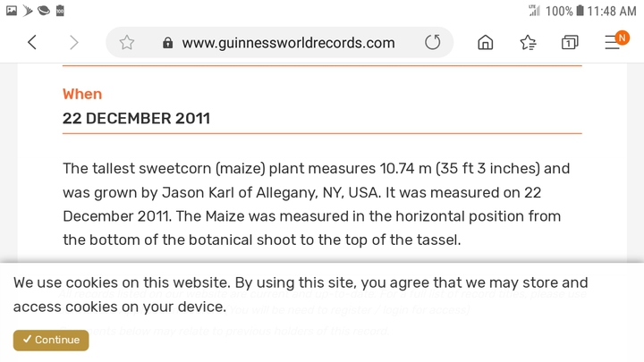The width and height of the screenshot is (644, 362).
Task: Tap the battery indicator in status bar
Action: (x=580, y=10)
